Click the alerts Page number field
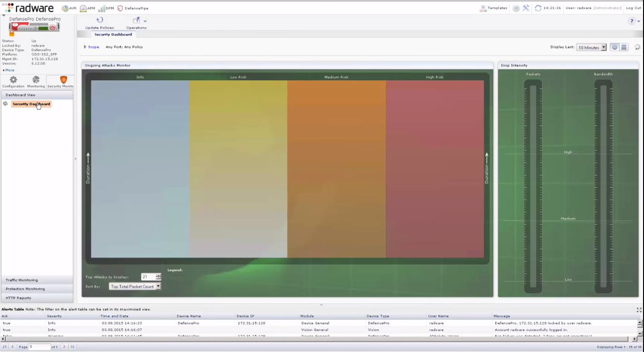 [x=40, y=347]
